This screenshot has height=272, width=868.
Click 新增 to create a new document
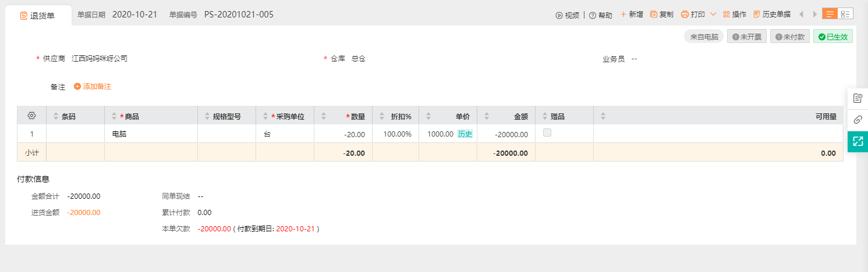(632, 15)
